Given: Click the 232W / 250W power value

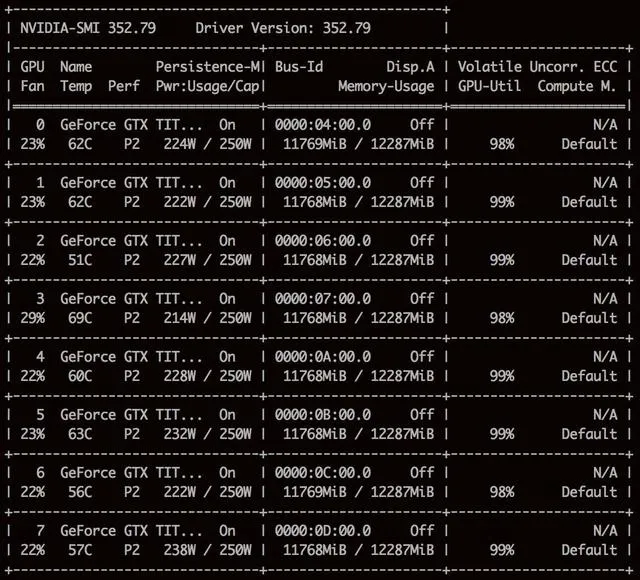Looking at the screenshot, I should (206, 434).
